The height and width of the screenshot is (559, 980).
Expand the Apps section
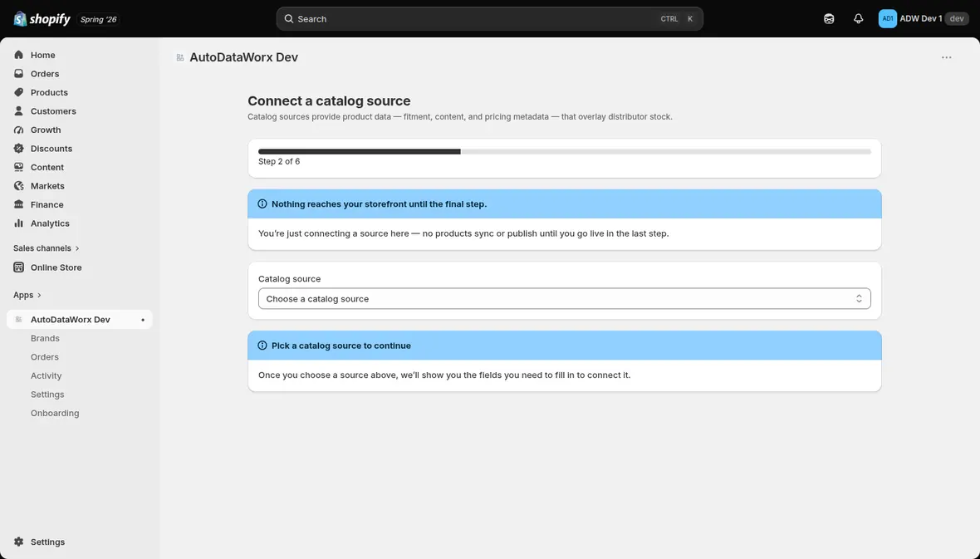(27, 295)
